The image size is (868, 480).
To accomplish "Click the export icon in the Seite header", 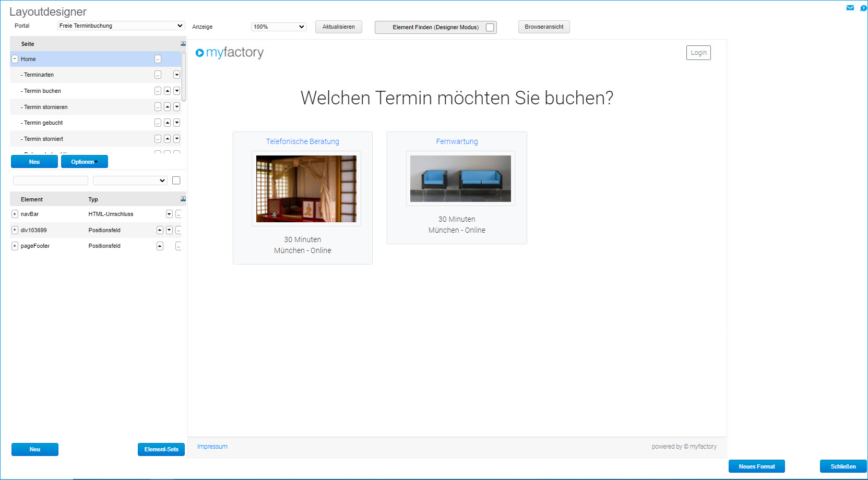I will pyautogui.click(x=183, y=44).
